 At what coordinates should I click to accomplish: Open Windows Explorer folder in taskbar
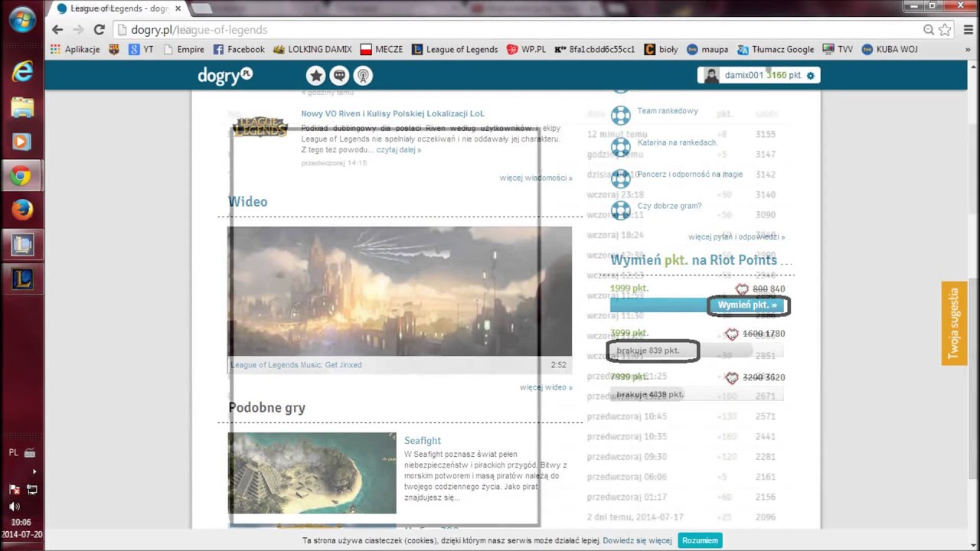[22, 106]
